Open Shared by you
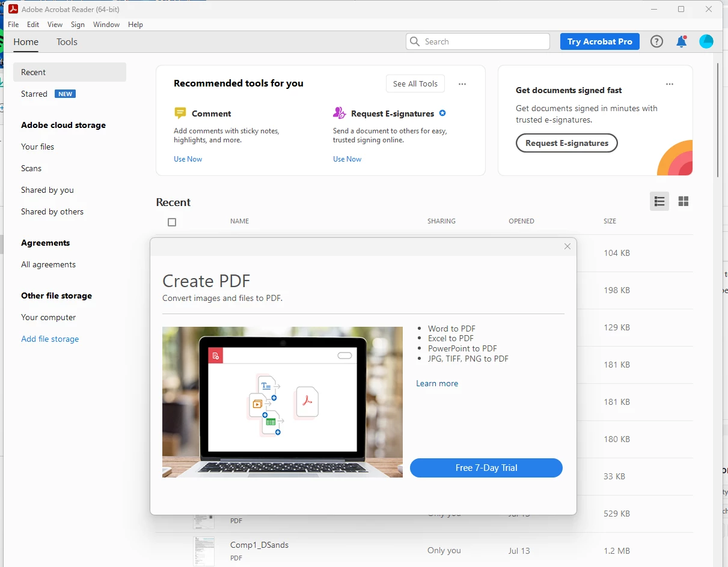This screenshot has width=728, height=567. click(47, 190)
